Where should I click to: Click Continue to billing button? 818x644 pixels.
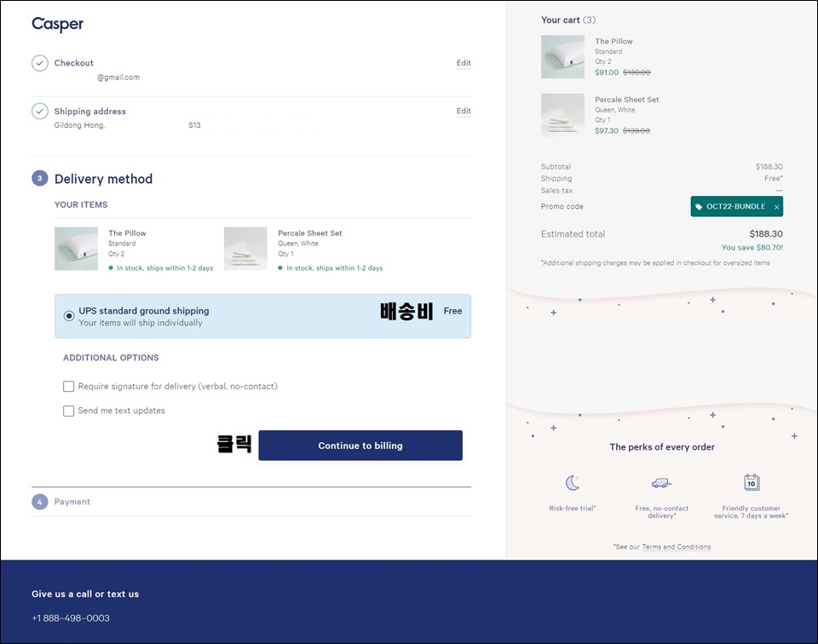tap(360, 446)
